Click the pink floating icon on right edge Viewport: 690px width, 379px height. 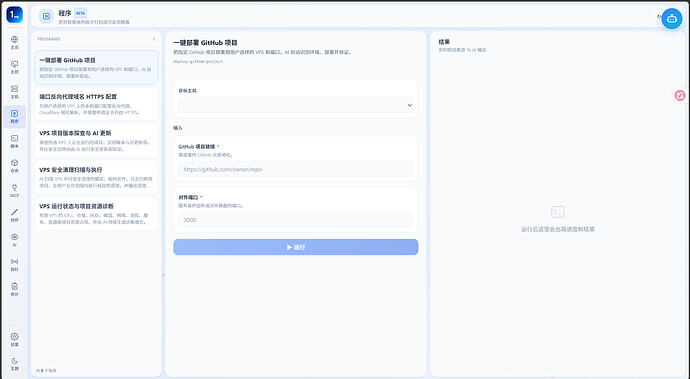680,95
